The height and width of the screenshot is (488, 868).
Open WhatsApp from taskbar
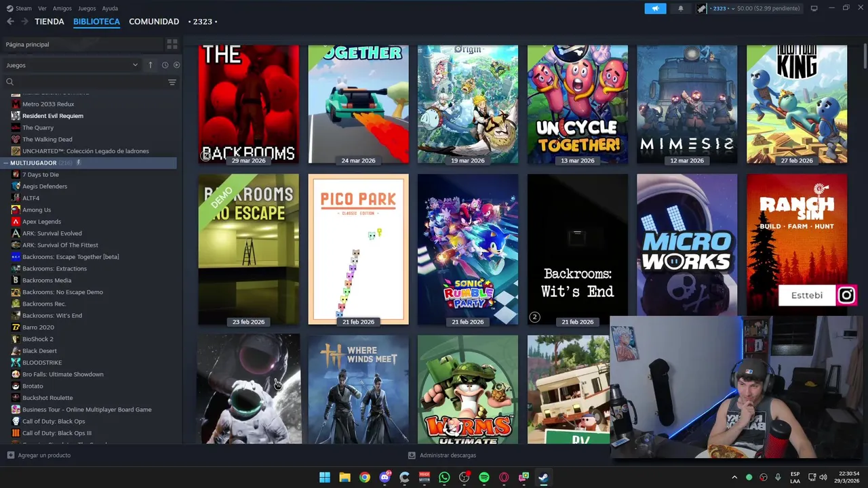click(x=444, y=477)
